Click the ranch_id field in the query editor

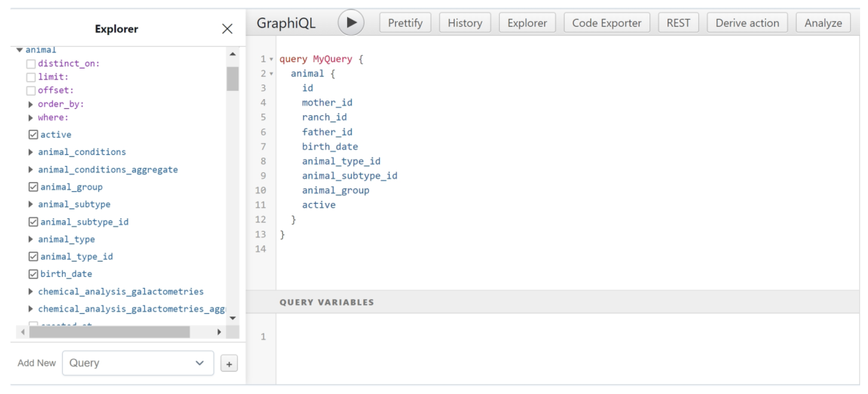tap(324, 117)
